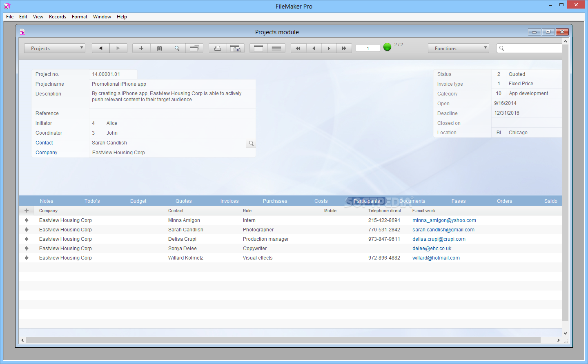Print using the printer icon
Image resolution: width=588 pixels, height=364 pixels.
click(x=218, y=48)
